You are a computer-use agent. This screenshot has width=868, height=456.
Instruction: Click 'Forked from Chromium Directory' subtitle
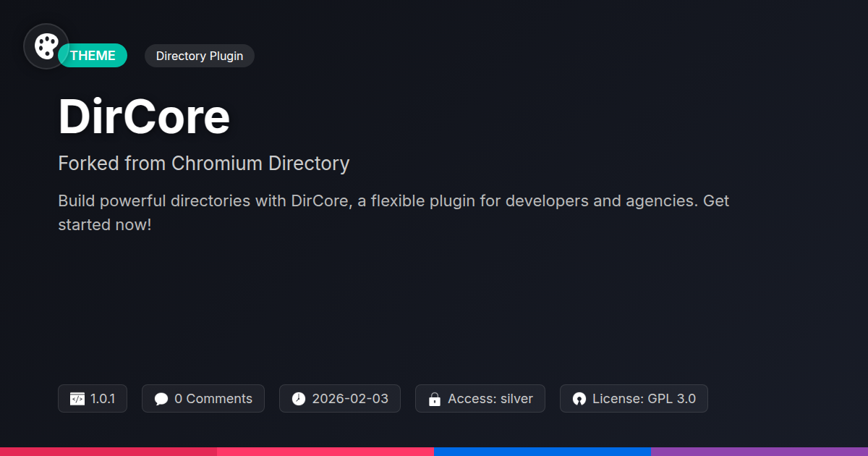(x=204, y=164)
